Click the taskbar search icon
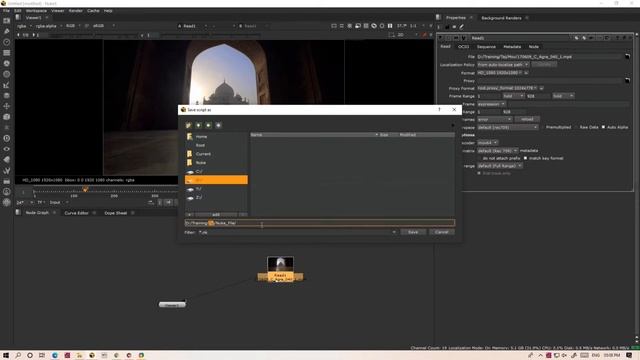Screen dimensions: 640x360 pos(18,355)
